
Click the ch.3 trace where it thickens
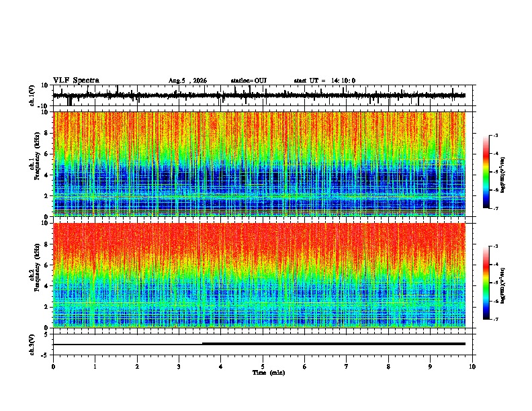click(x=203, y=344)
